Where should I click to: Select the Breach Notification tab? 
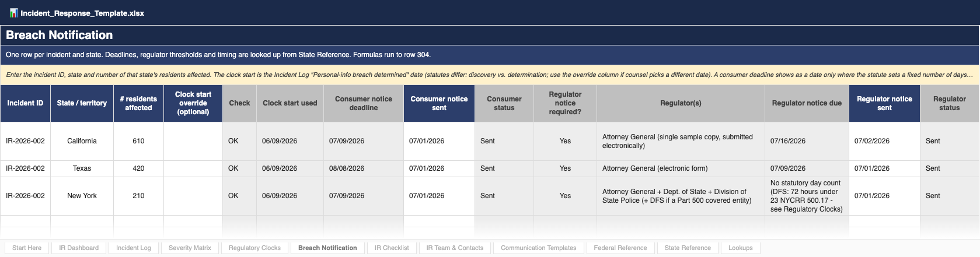point(327,248)
